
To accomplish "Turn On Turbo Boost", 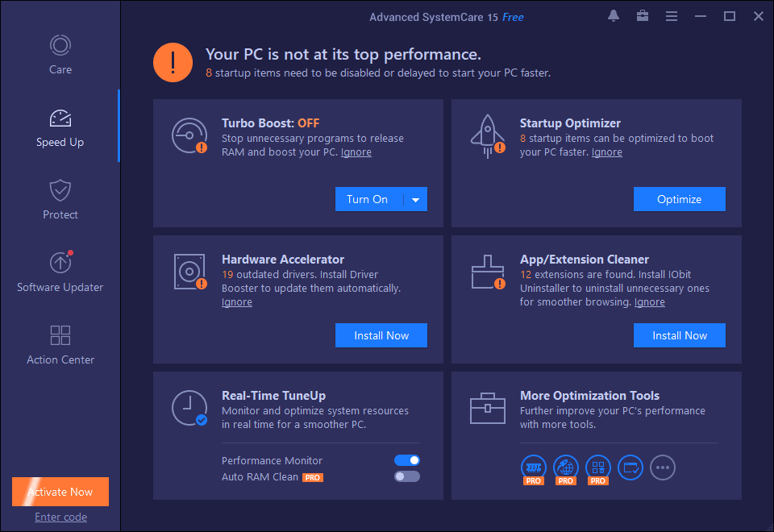I will 369,199.
